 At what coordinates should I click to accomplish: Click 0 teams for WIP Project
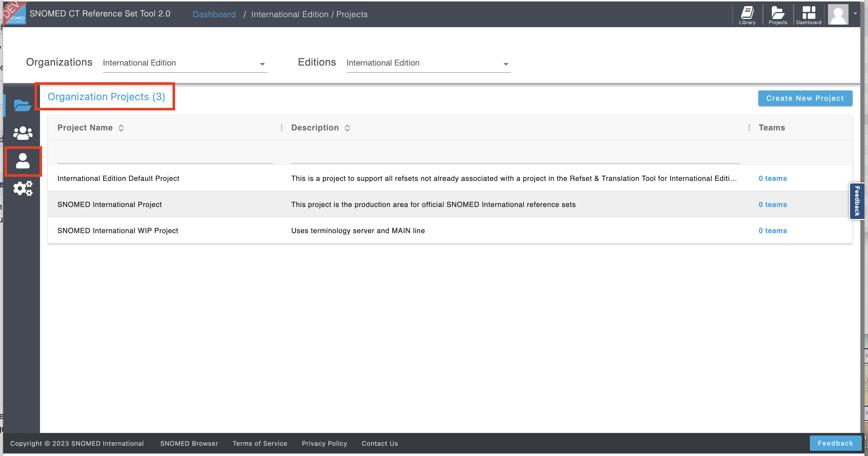pos(773,230)
